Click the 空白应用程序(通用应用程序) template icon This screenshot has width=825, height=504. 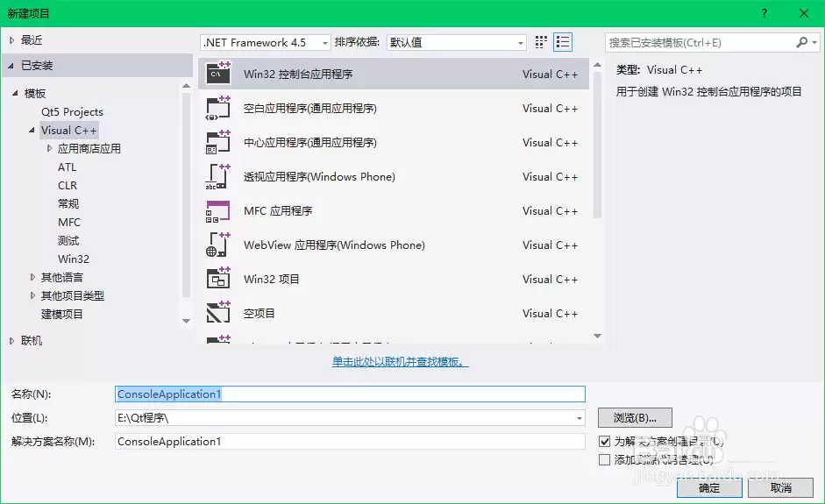[x=217, y=109]
